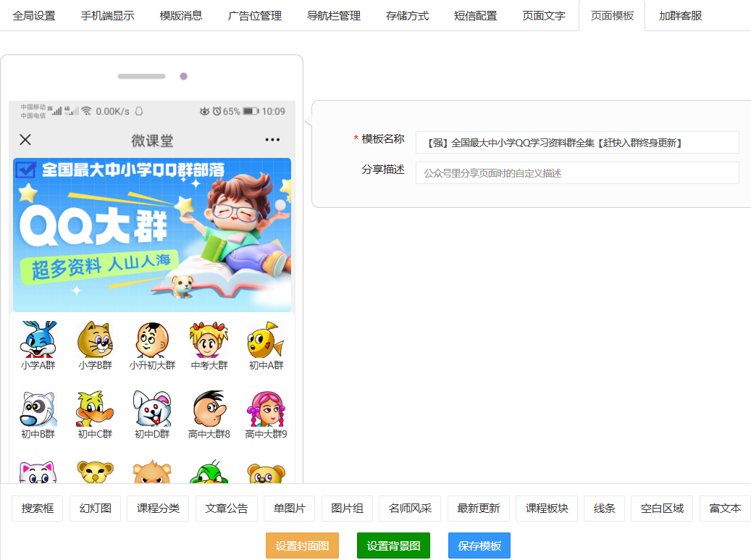Click the 保存模板 button
This screenshot has height=560, width=751.
pos(479,546)
